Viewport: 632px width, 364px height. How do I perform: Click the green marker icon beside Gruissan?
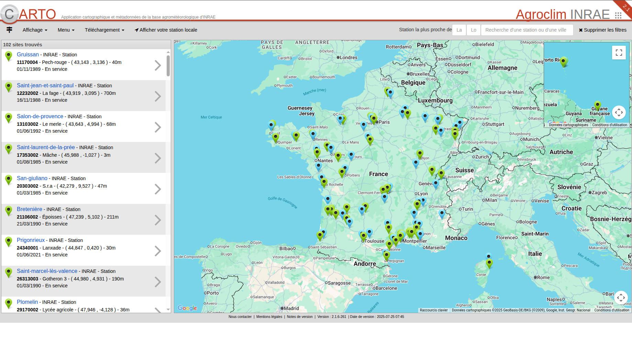[9, 56]
